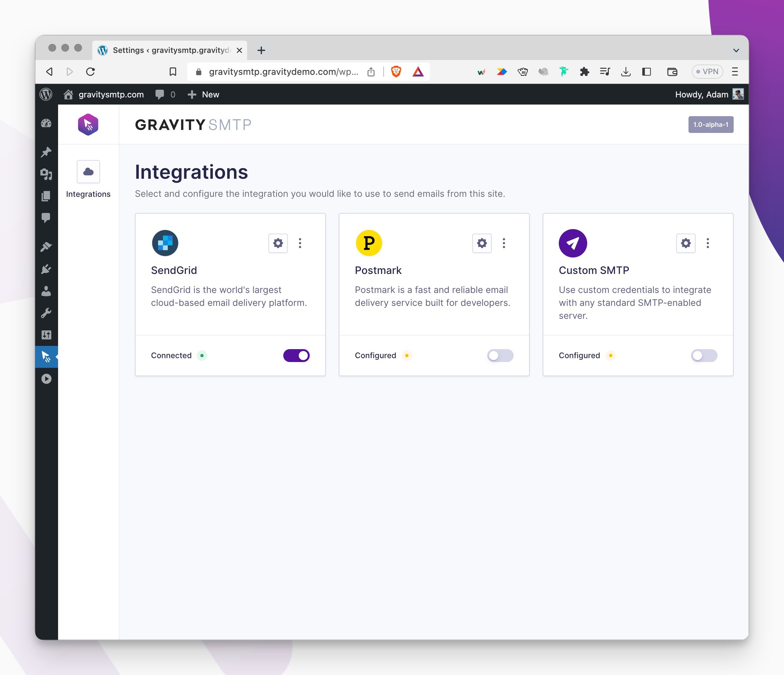Select the Integrations cloud icon in sidebar
The height and width of the screenshot is (675, 784).
point(88,172)
